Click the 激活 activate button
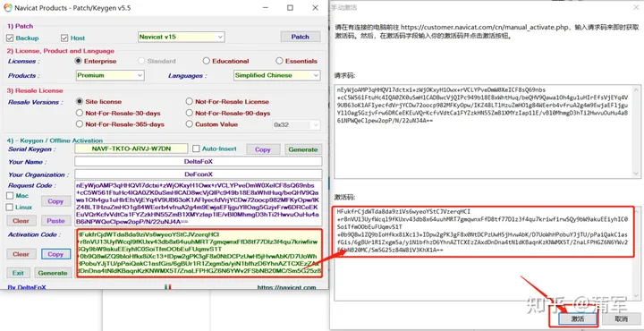The width and height of the screenshot is (644, 331). click(x=577, y=318)
